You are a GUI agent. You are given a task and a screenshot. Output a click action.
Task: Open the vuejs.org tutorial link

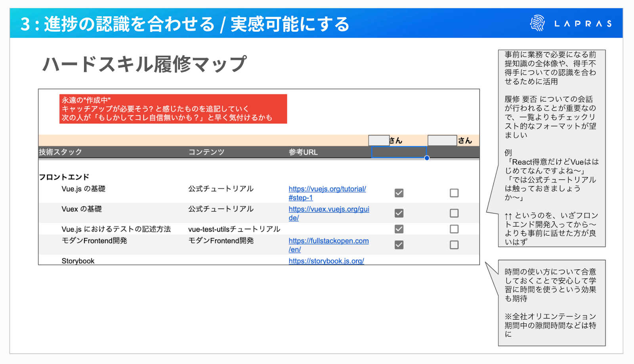coord(327,193)
